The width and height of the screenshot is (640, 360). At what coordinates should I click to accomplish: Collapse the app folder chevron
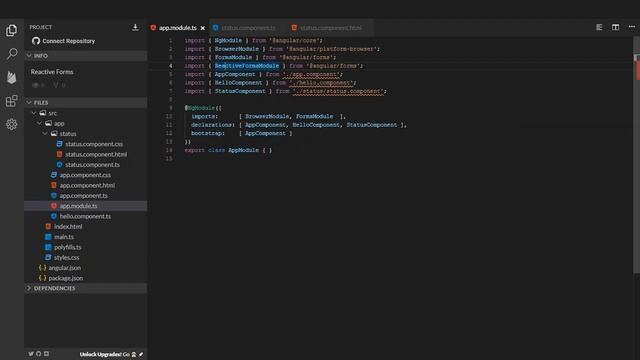[x=39, y=123]
